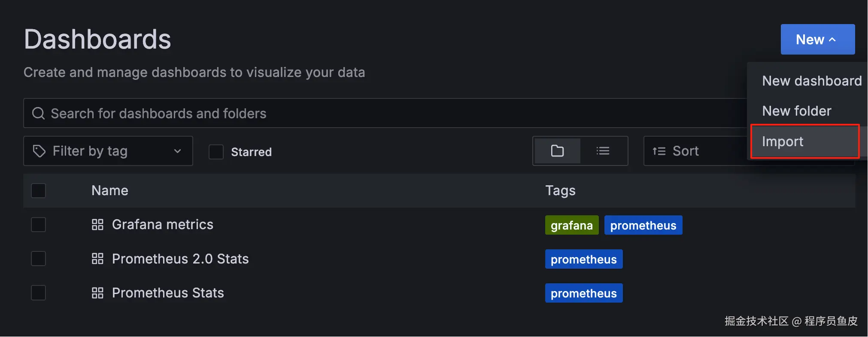Viewport: 868px width, 337px height.
Task: Switch to folder view icon
Action: (x=557, y=151)
